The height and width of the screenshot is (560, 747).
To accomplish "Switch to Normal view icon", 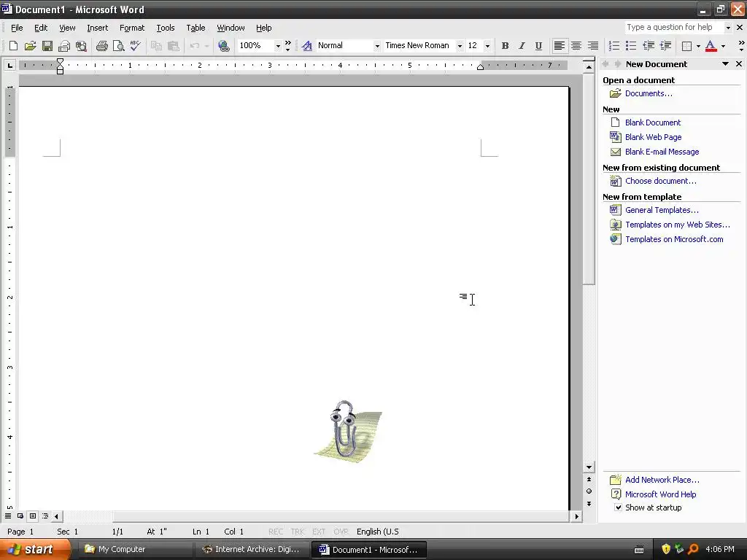I will (x=8, y=516).
